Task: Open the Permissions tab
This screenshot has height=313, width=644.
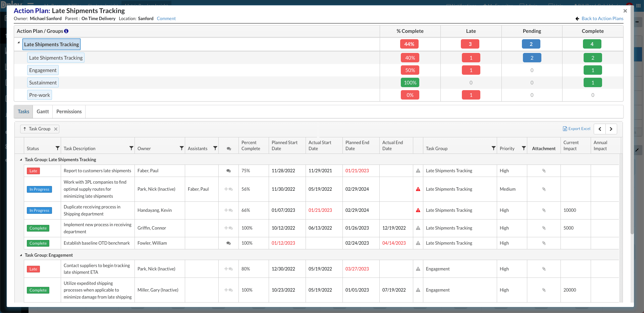Action: (68, 111)
